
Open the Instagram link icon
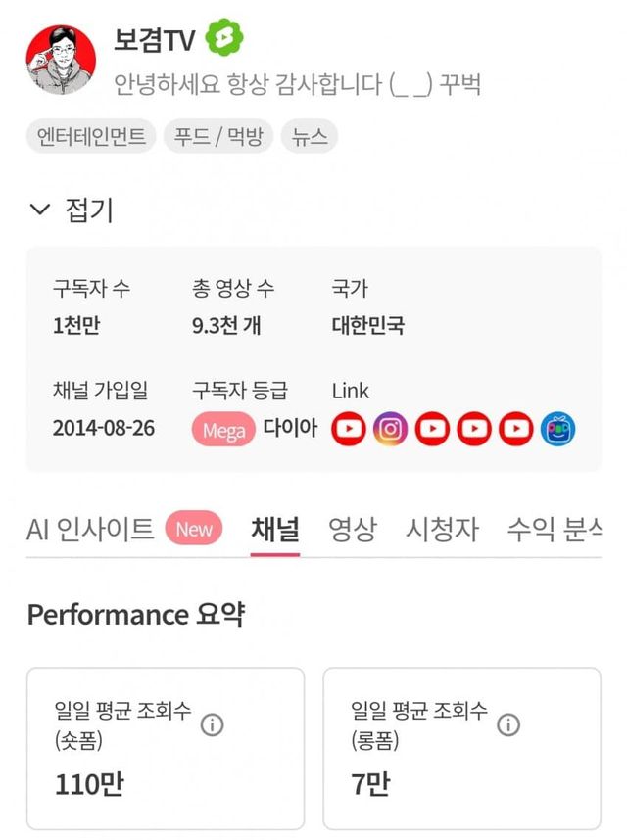(x=390, y=429)
